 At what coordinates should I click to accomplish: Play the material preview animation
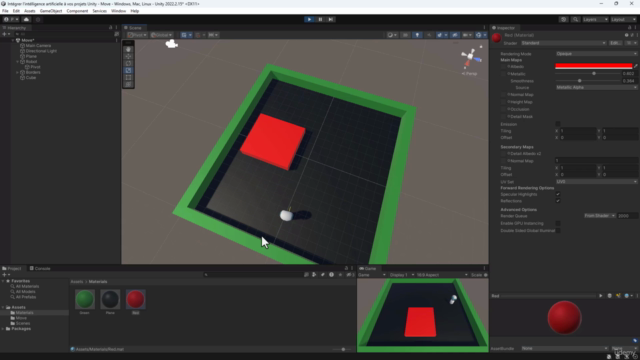pyautogui.click(x=600, y=296)
